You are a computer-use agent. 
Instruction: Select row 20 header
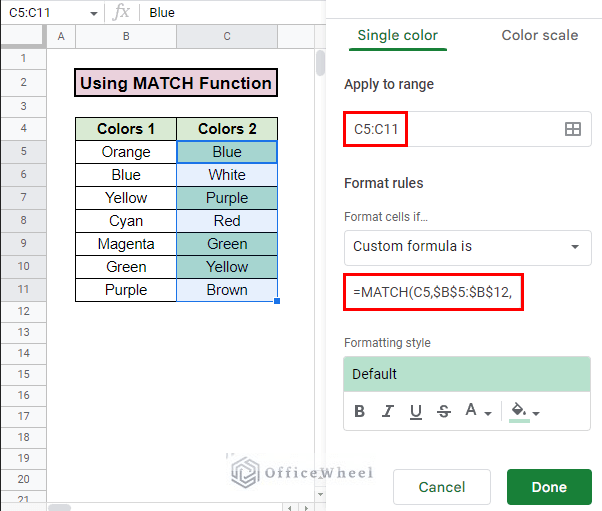pyautogui.click(x=23, y=479)
